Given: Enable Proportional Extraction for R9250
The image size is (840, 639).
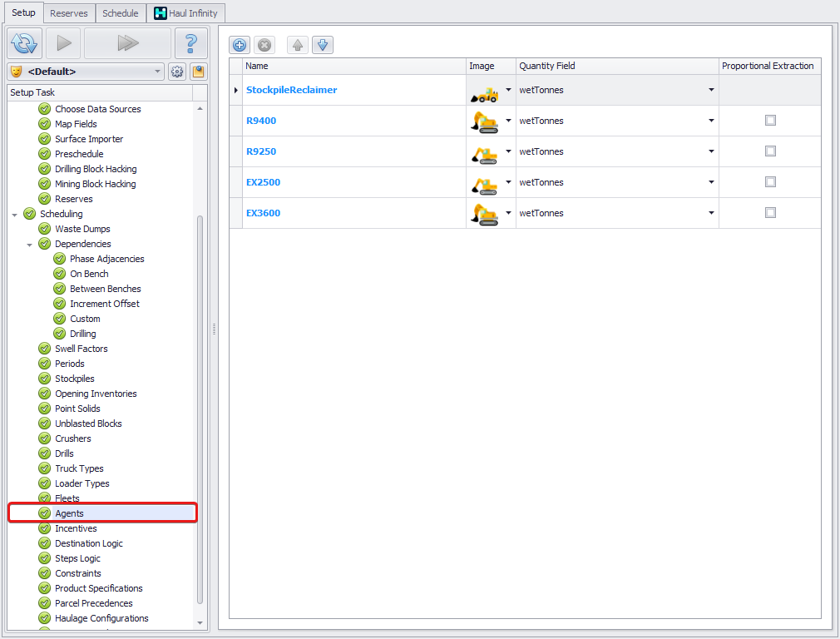Looking at the screenshot, I should 770,151.
